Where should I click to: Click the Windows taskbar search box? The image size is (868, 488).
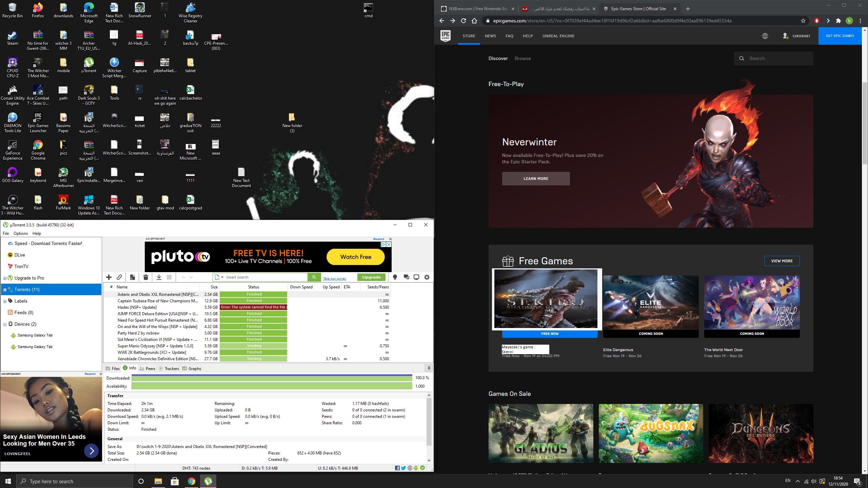[x=75, y=481]
